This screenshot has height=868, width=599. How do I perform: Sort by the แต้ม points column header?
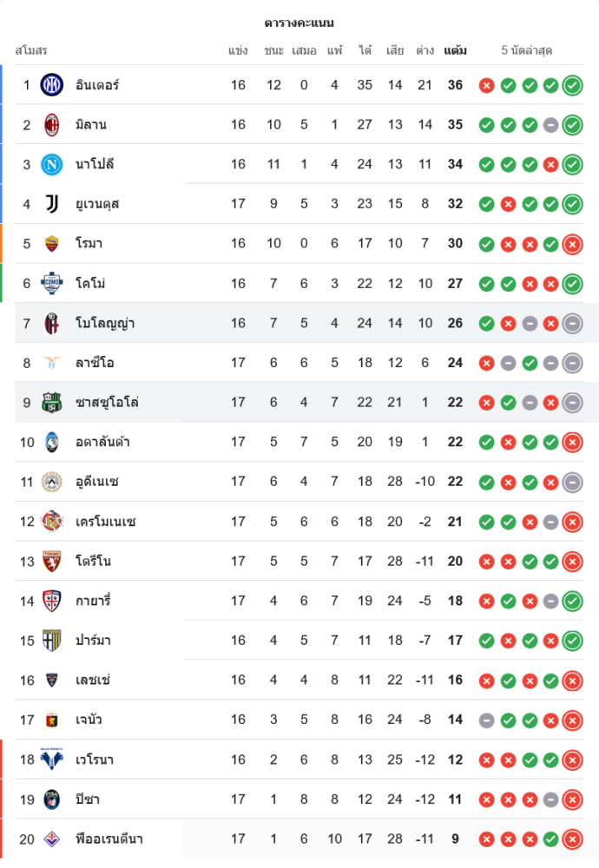[x=455, y=50]
